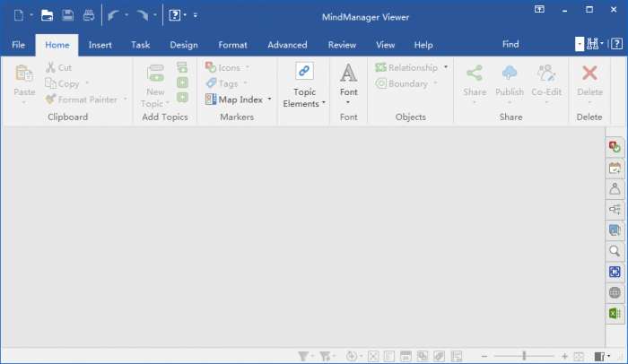Viewport: 628px width, 364px height.
Task: Expand the Undo history dropdown arrow
Action: 126,15
